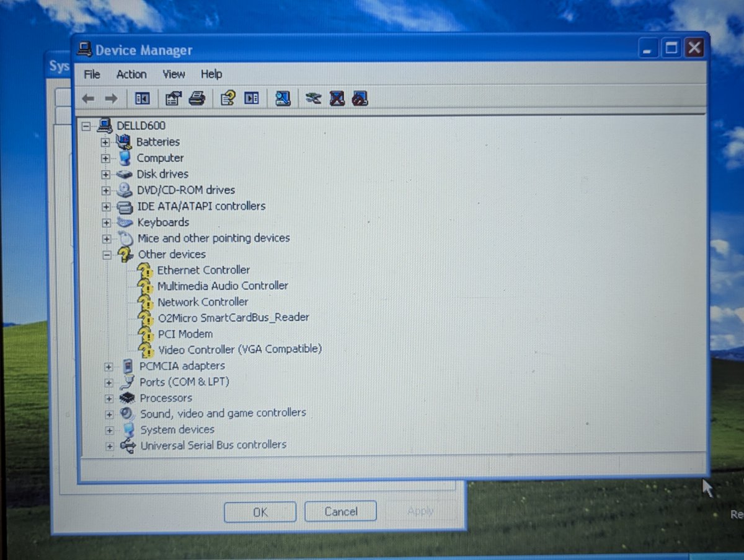The height and width of the screenshot is (560, 744).
Task: Select the DELLD600 computer name
Action: click(141, 126)
